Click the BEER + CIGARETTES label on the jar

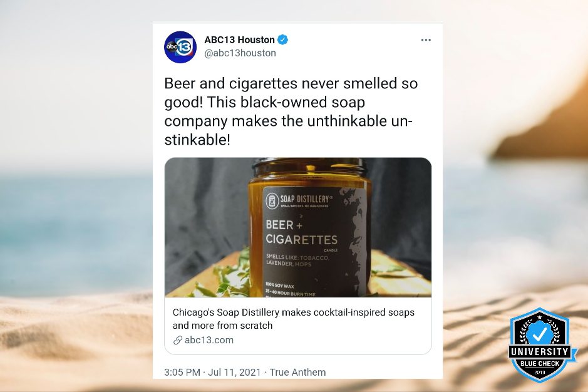click(301, 232)
